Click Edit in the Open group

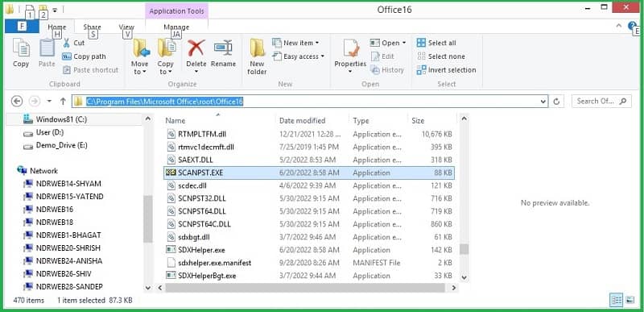coord(382,56)
